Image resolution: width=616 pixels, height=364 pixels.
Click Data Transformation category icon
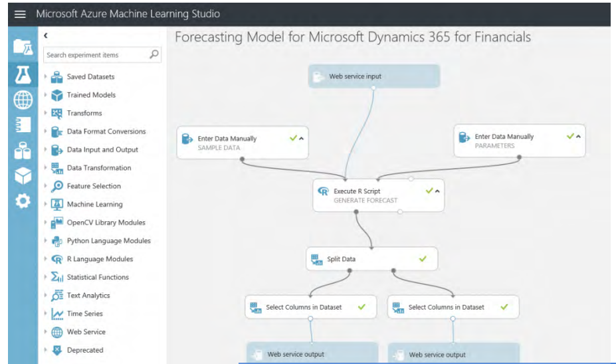(x=57, y=168)
